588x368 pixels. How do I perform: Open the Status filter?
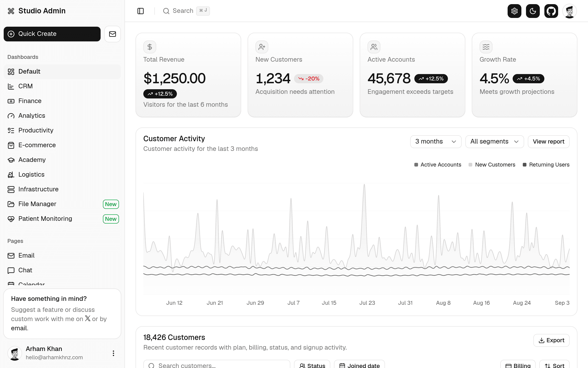click(312, 365)
